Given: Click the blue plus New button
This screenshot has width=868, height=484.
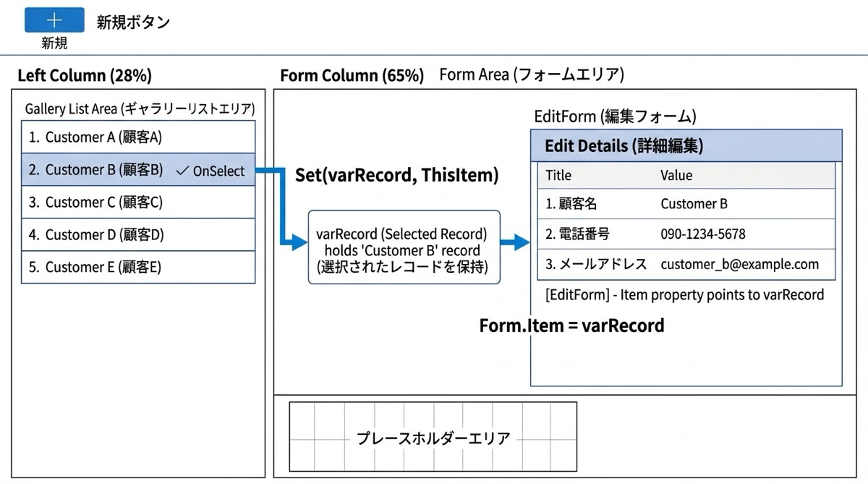Looking at the screenshot, I should tap(54, 20).
